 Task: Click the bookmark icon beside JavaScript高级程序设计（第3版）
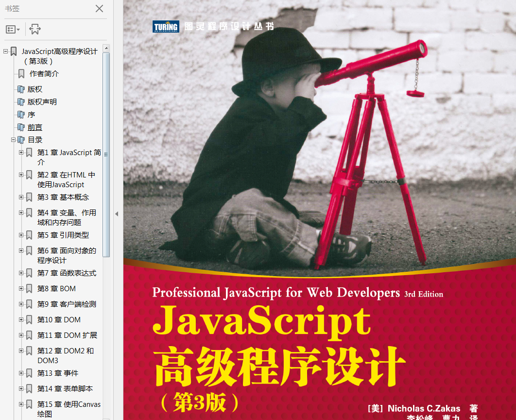pyautogui.click(x=14, y=52)
